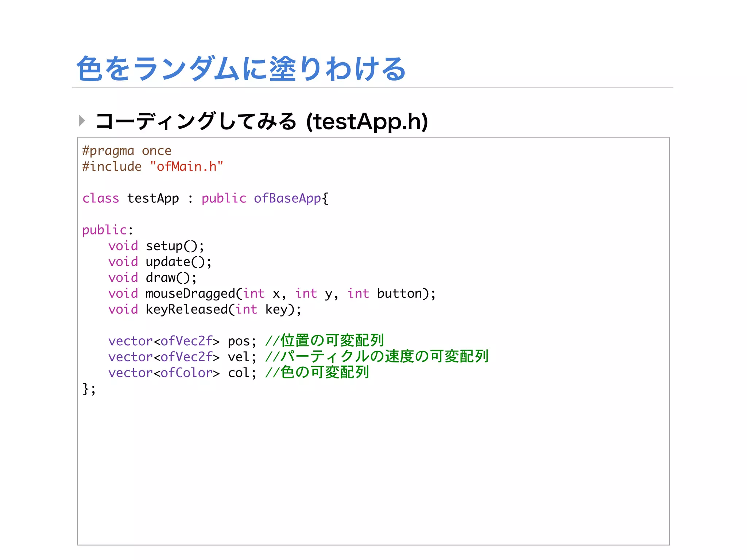This screenshot has width=747, height=560.
Task: Click the key parameter in keyReleased
Action: coord(276,310)
